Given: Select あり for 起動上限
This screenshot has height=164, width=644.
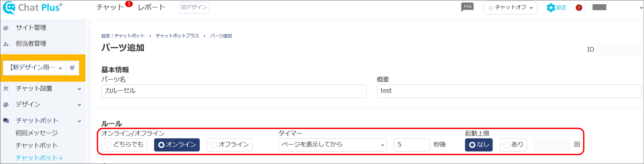Looking at the screenshot, I should [x=513, y=145].
